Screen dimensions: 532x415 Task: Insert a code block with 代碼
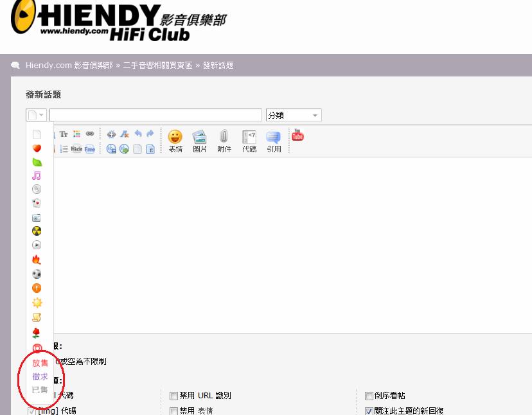point(249,141)
